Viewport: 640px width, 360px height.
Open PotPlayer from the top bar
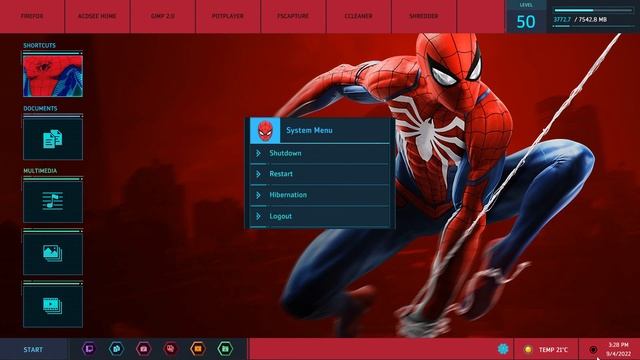point(228,16)
